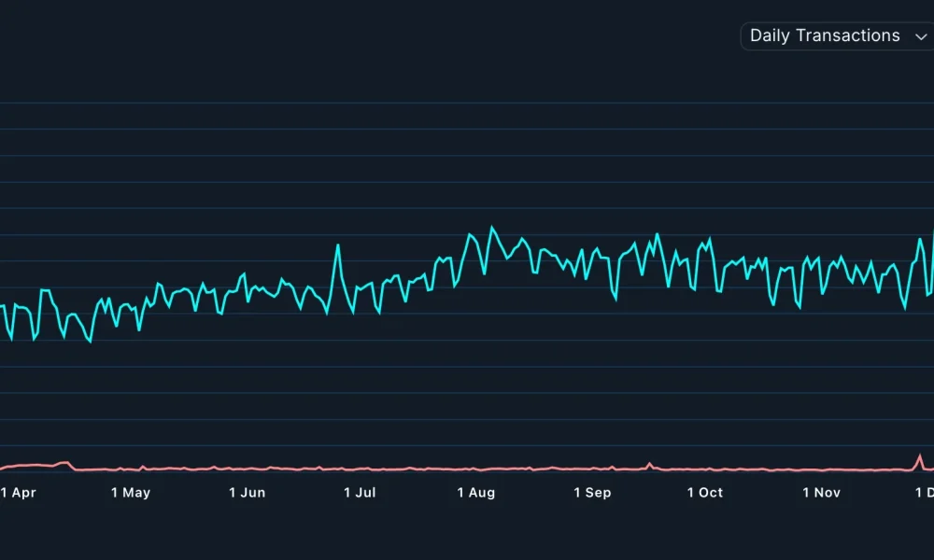Click the 1 Dec axis label
The width and height of the screenshot is (934, 560).
tap(927, 492)
